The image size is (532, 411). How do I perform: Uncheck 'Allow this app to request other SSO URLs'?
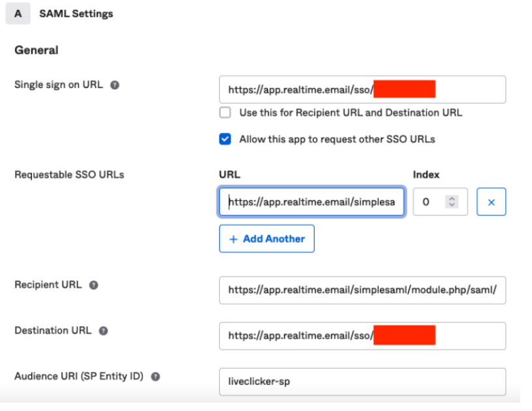point(225,139)
